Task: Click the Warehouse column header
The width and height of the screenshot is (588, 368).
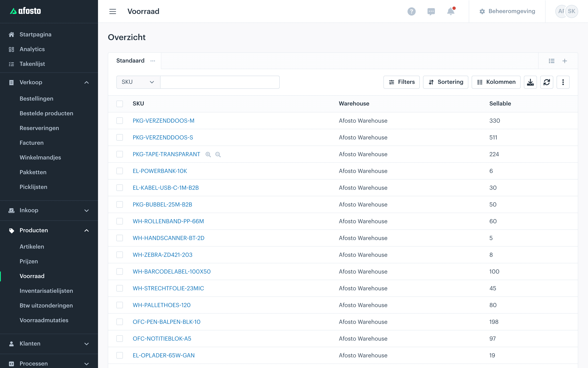Action: click(354, 104)
